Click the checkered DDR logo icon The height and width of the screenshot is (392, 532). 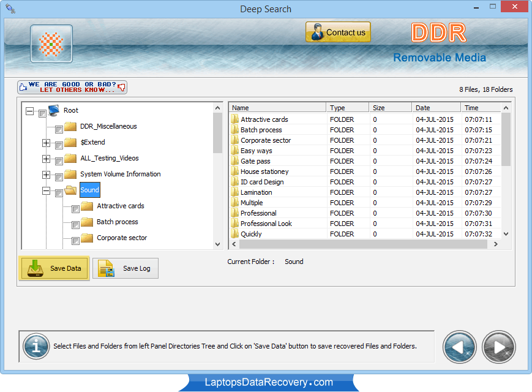(51, 43)
